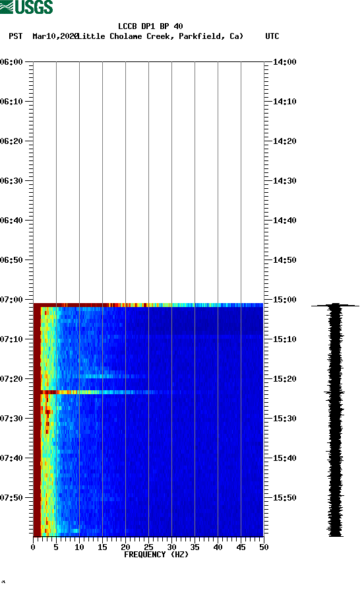
Task: Click the 06:20 PST time label
Action: tap(12, 141)
